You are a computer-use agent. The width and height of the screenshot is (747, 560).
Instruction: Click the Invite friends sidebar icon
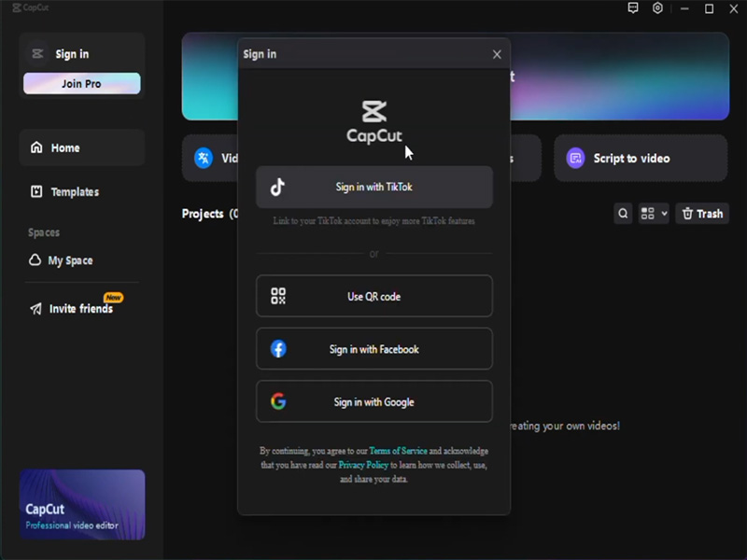point(35,308)
